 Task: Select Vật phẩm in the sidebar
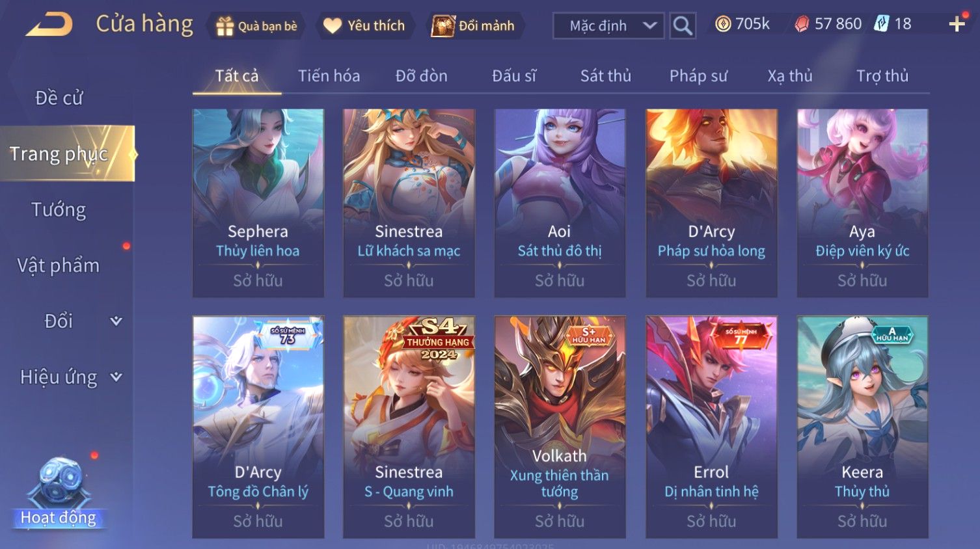[x=59, y=265]
